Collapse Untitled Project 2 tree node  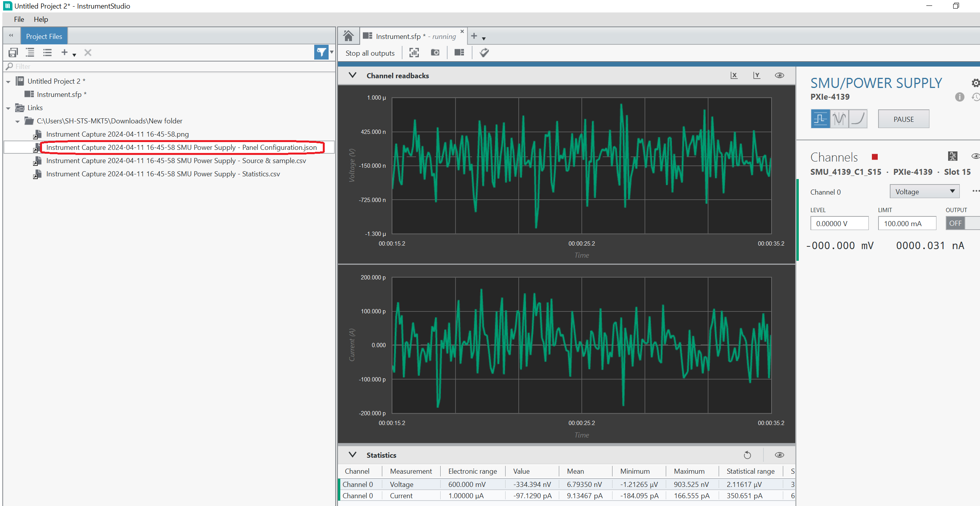tap(8, 82)
